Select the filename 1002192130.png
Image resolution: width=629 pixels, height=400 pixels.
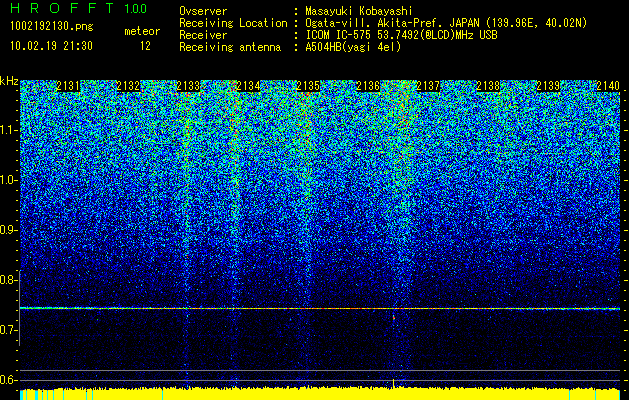point(52,27)
